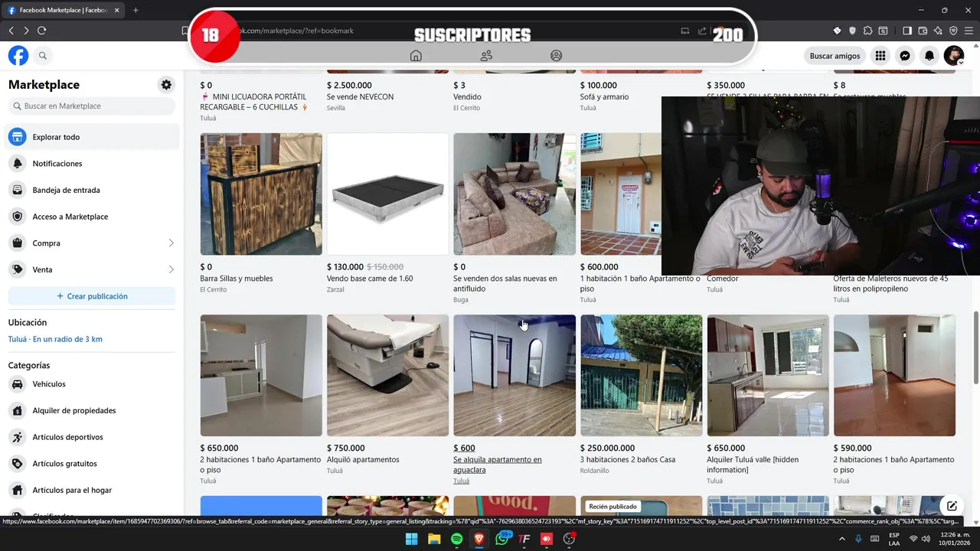Click the Alquiler de propiedades house icon

click(x=18, y=411)
